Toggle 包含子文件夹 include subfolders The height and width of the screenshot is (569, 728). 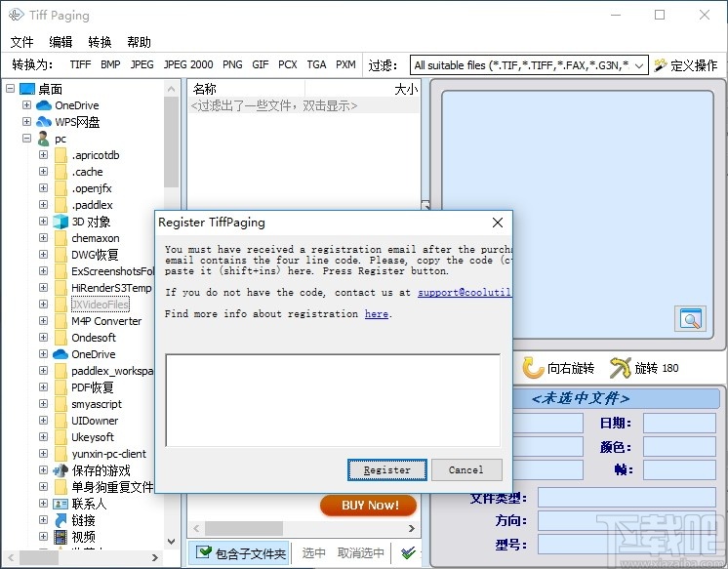239,552
